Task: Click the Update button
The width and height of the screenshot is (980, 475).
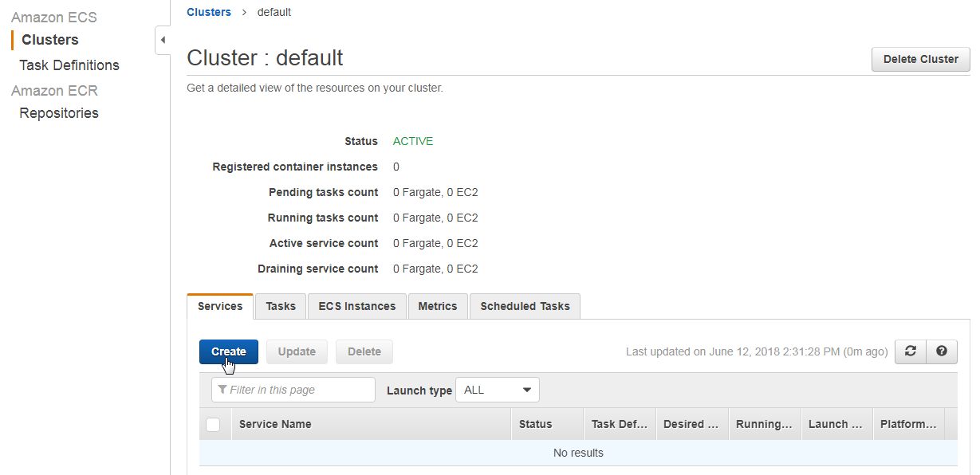Action: 297,351
